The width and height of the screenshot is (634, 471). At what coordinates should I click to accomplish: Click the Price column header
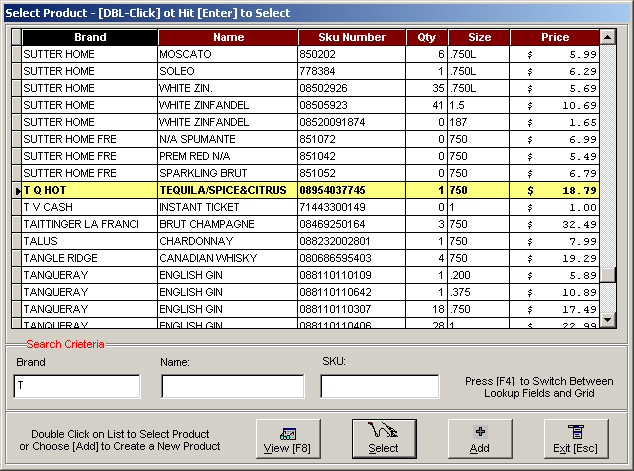[x=555, y=37]
